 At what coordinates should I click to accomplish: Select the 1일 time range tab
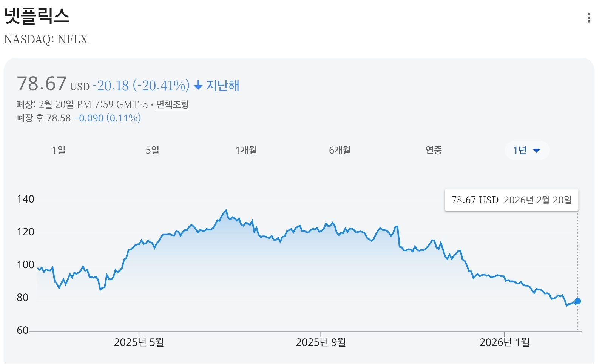pyautogui.click(x=59, y=150)
